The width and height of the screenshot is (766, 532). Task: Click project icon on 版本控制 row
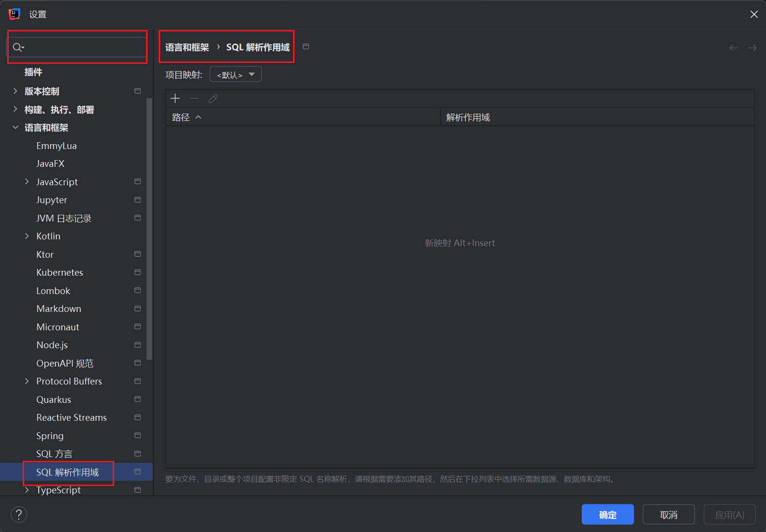coord(138,91)
